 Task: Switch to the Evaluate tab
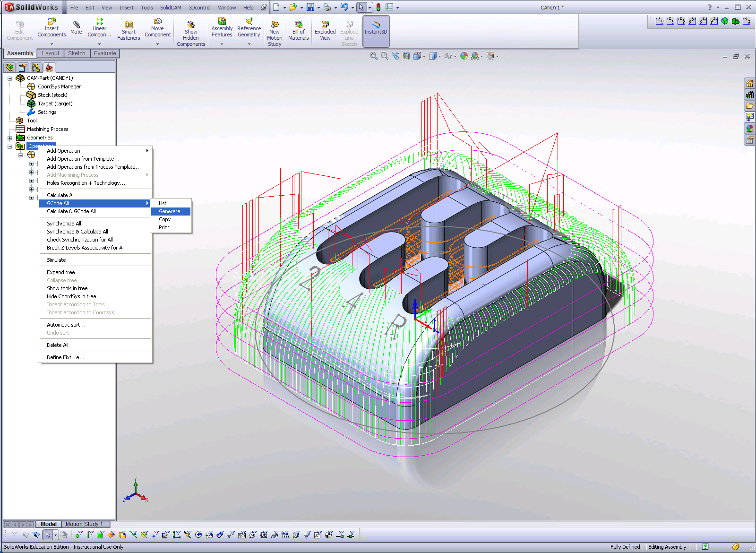tap(104, 53)
